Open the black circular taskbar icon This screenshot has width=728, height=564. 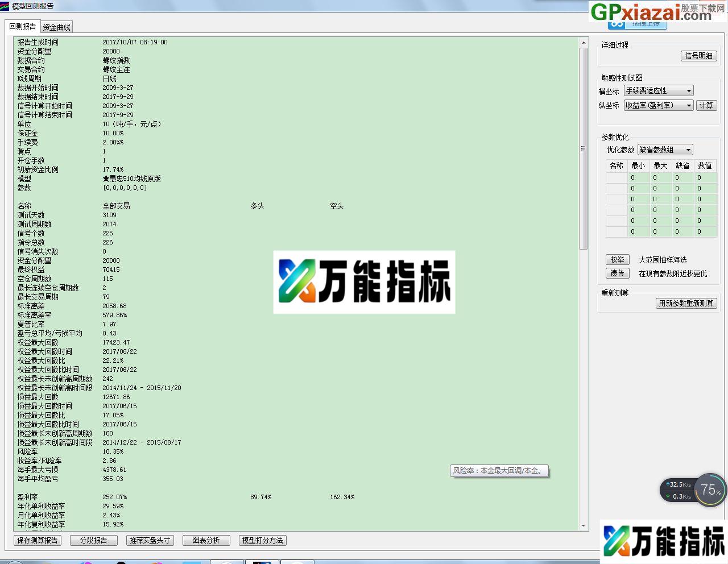(x=121, y=562)
